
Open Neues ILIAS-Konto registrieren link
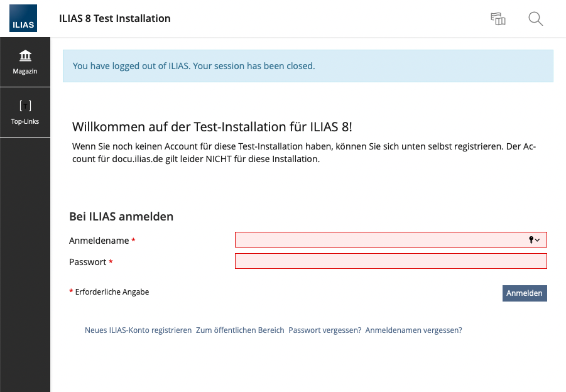pos(138,330)
